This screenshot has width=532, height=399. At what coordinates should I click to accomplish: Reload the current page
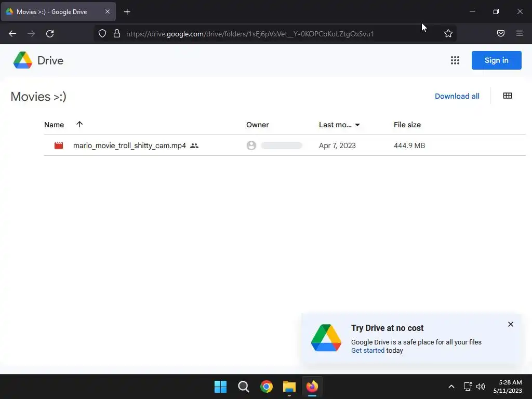tap(50, 34)
